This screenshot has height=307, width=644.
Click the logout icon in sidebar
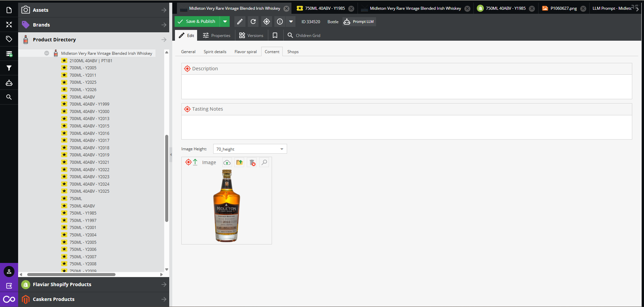(9, 286)
